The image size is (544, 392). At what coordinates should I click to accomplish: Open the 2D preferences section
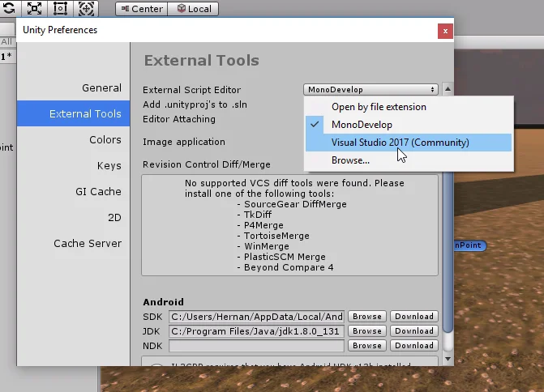[73, 217]
